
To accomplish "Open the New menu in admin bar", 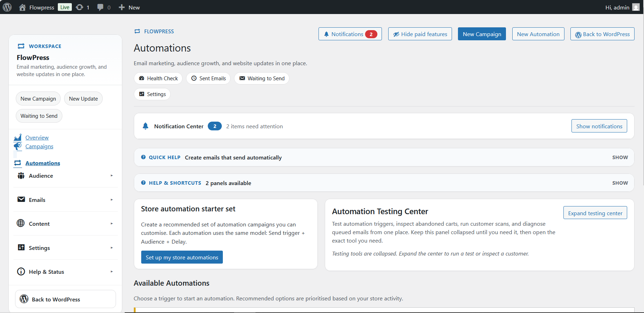I will (x=129, y=7).
